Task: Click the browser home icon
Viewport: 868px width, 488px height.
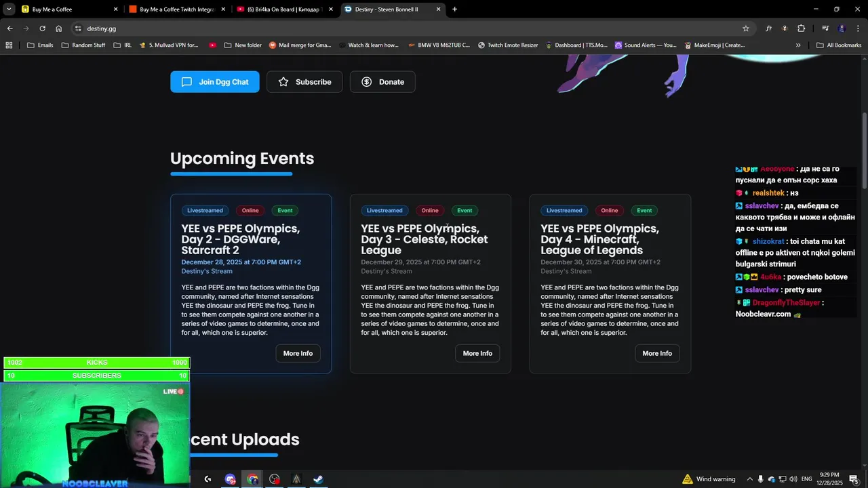Action: (58, 28)
